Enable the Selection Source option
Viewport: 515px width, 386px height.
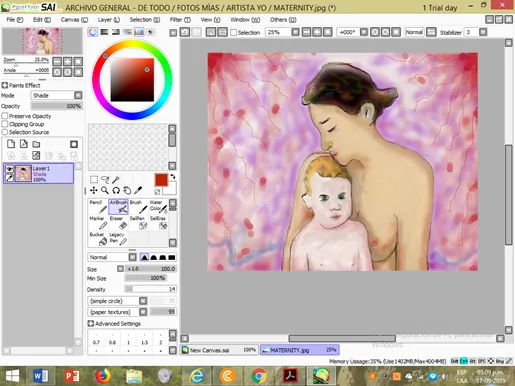[x=5, y=132]
